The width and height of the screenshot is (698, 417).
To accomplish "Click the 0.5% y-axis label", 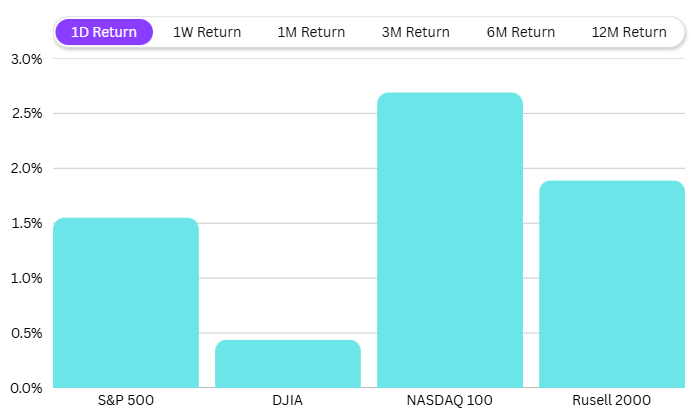I will tap(26, 333).
